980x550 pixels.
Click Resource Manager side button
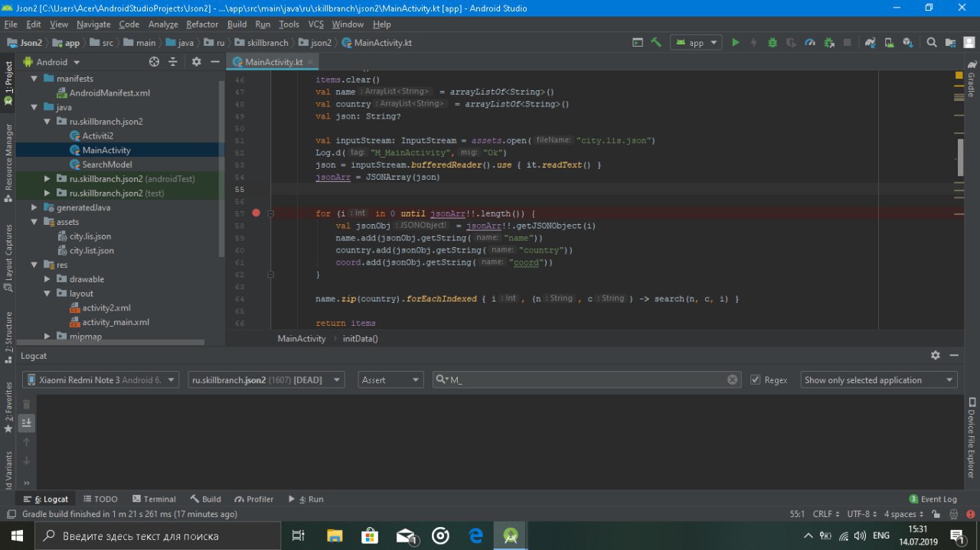[8, 162]
